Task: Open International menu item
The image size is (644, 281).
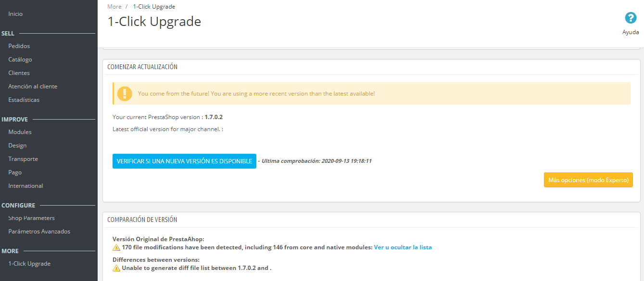Action: click(25, 186)
